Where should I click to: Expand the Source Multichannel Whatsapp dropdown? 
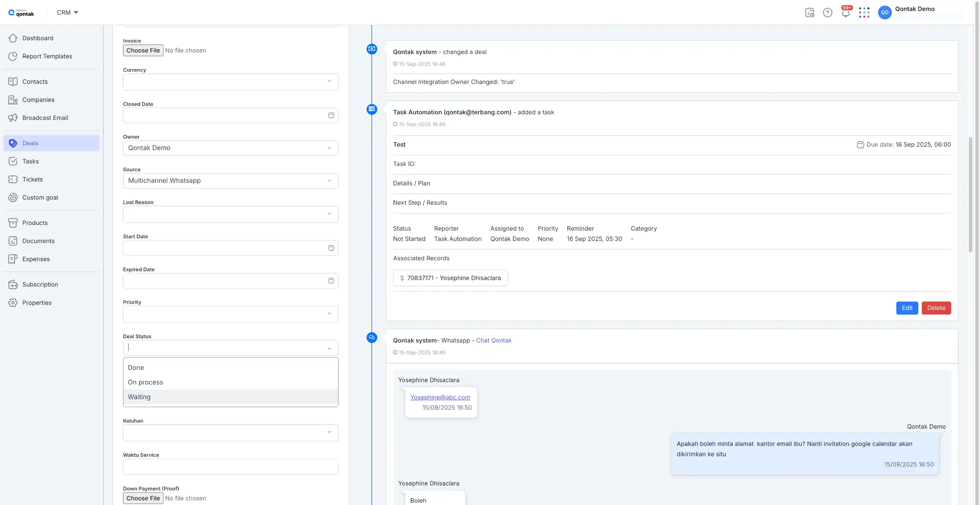tap(230, 180)
